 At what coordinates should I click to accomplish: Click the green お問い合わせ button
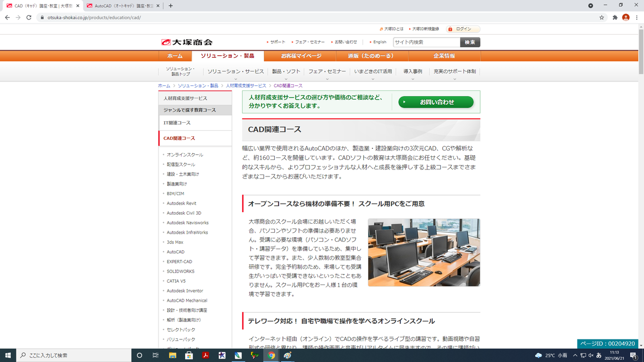[436, 102]
